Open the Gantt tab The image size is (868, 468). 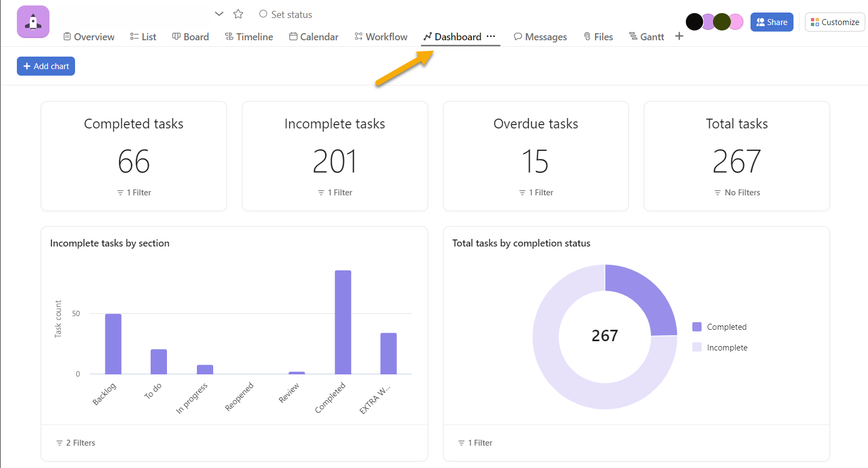coord(647,36)
